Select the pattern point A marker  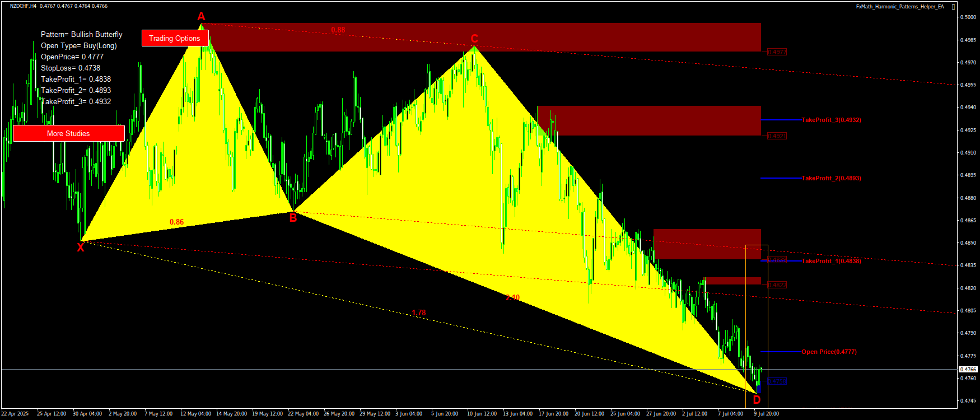pos(201,17)
